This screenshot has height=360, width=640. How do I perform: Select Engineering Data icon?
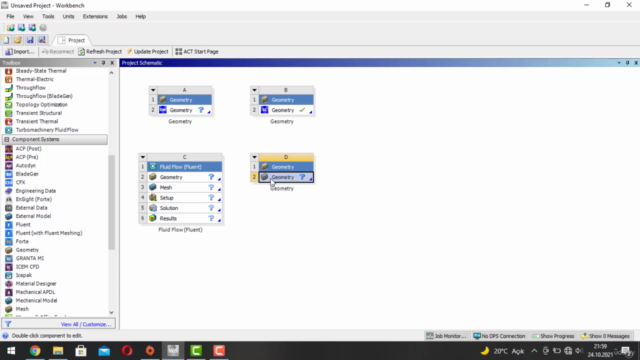9,191
